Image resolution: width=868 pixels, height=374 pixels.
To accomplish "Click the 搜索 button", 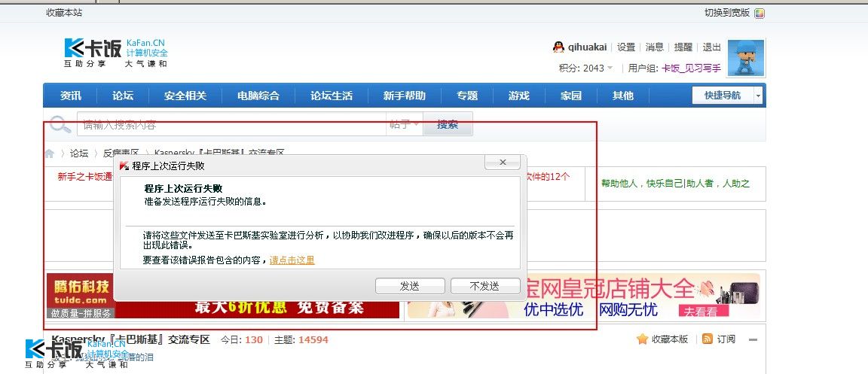I will [x=448, y=124].
